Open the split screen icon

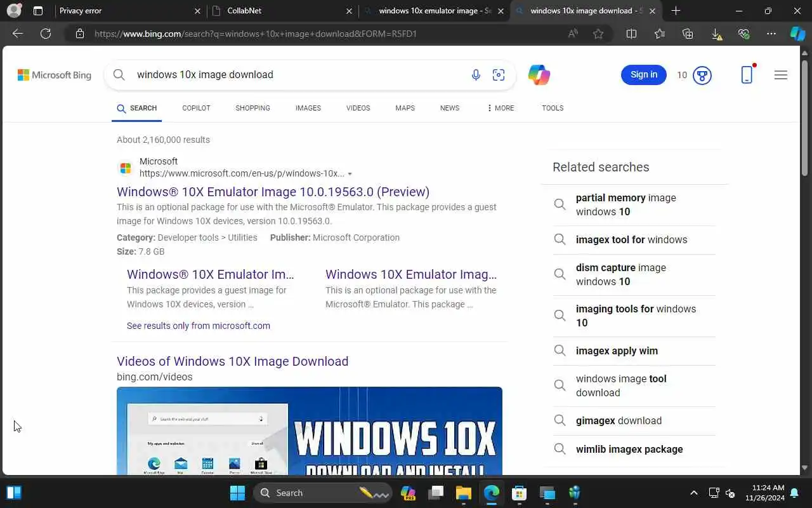631,34
